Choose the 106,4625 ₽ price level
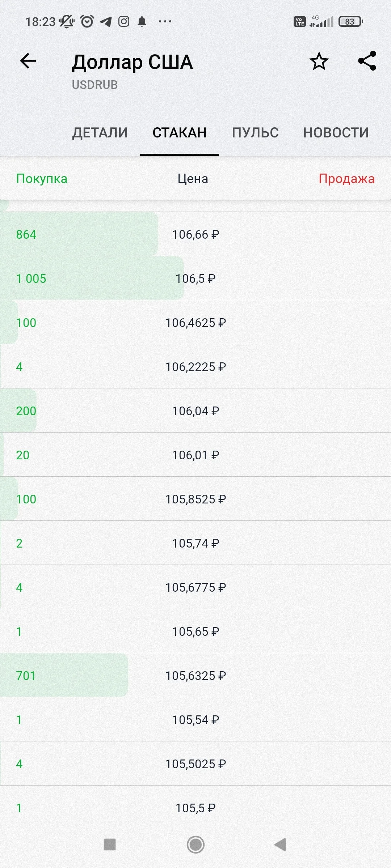The height and width of the screenshot is (868, 391). (195, 322)
